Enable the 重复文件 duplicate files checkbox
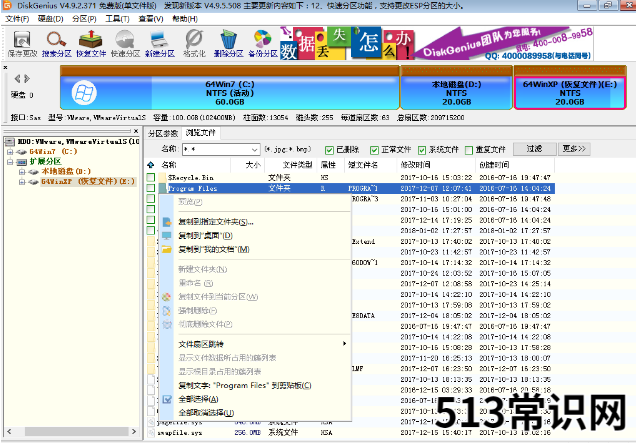Image resolution: width=636 pixels, height=443 pixels. pyautogui.click(x=469, y=150)
